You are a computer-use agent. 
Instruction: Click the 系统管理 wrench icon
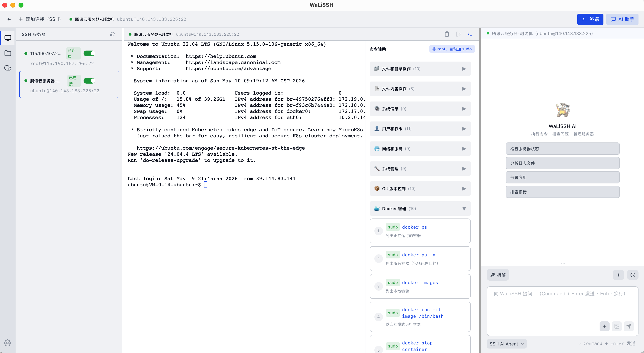point(377,169)
